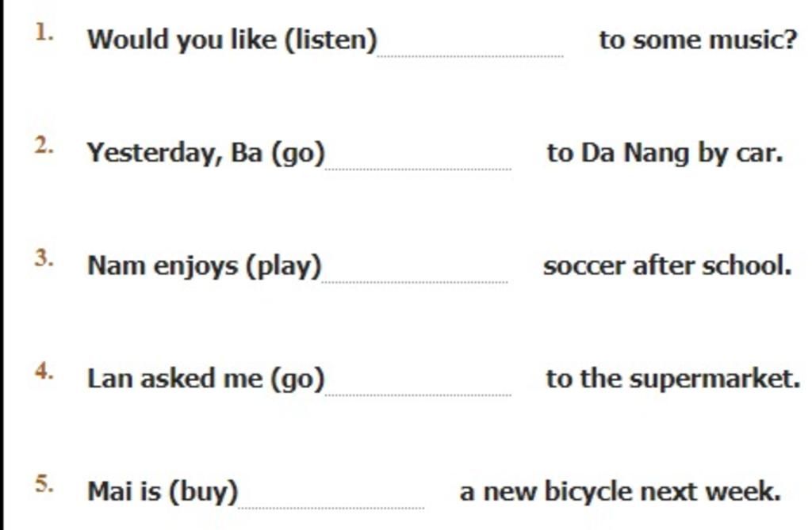The image size is (812, 530).
Task: Click the phrase "to some music?"
Action: point(698,39)
